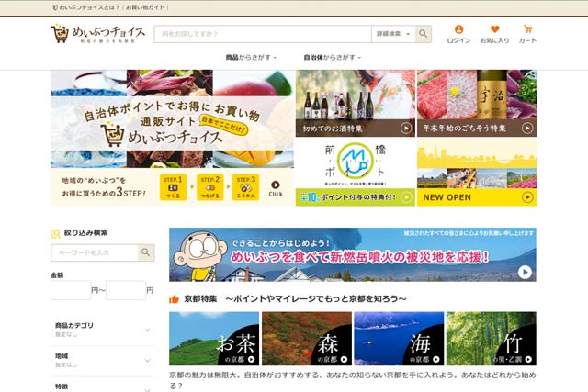Open めいぶつチョイスとは? link
Viewport: 588px width, 392px height.
[88, 7]
